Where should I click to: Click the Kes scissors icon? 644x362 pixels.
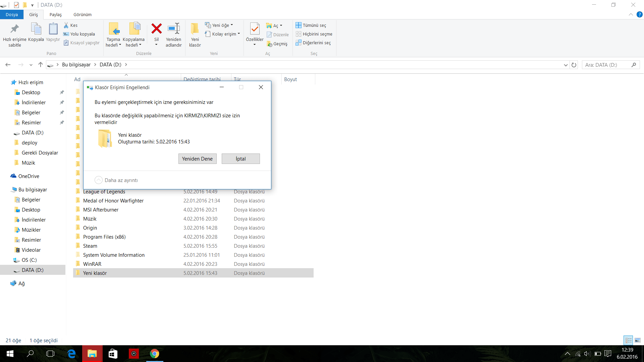point(66,25)
